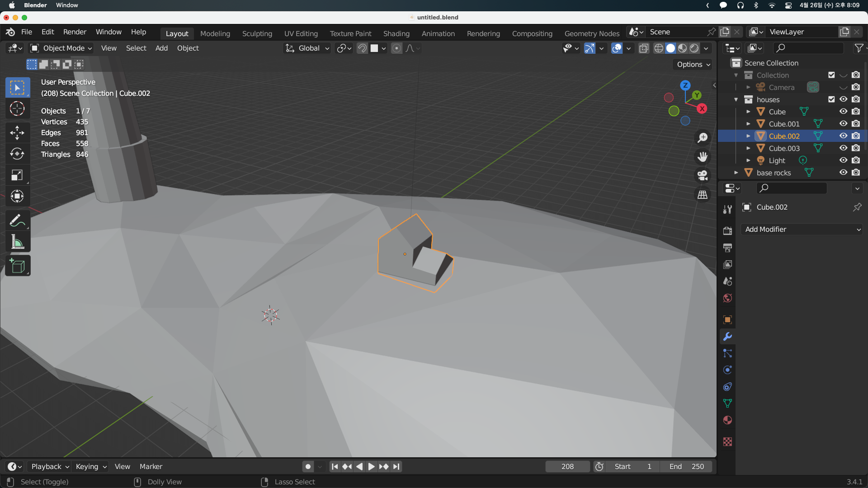Open the Output properties tab
Viewport: 868px width, 488px height.
[727, 248]
